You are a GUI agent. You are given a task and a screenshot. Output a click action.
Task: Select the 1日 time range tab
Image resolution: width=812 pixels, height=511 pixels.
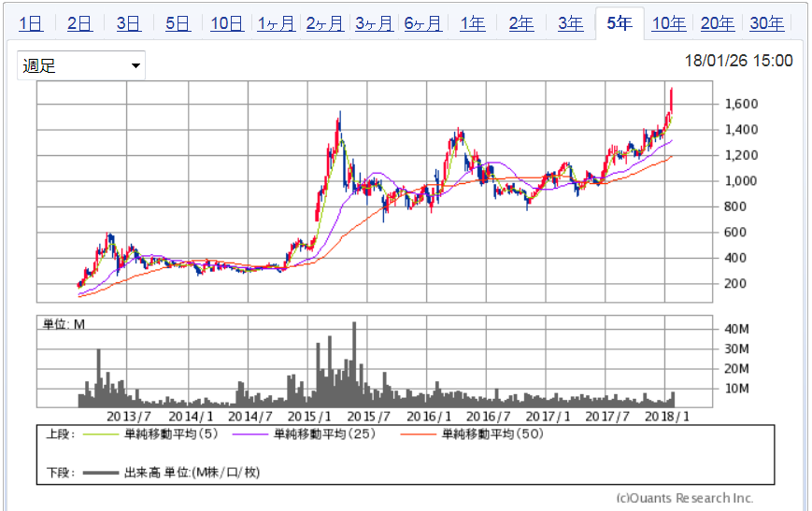[x=31, y=23]
